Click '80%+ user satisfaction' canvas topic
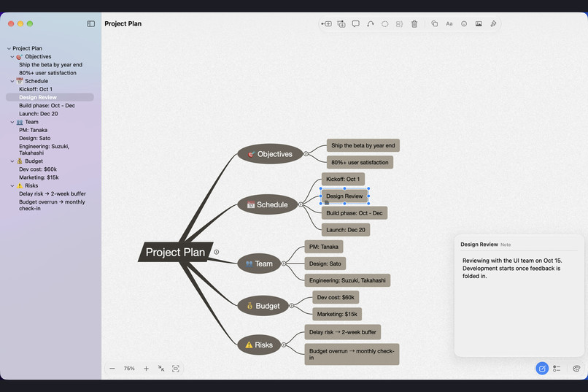The width and height of the screenshot is (588, 392). pos(360,163)
